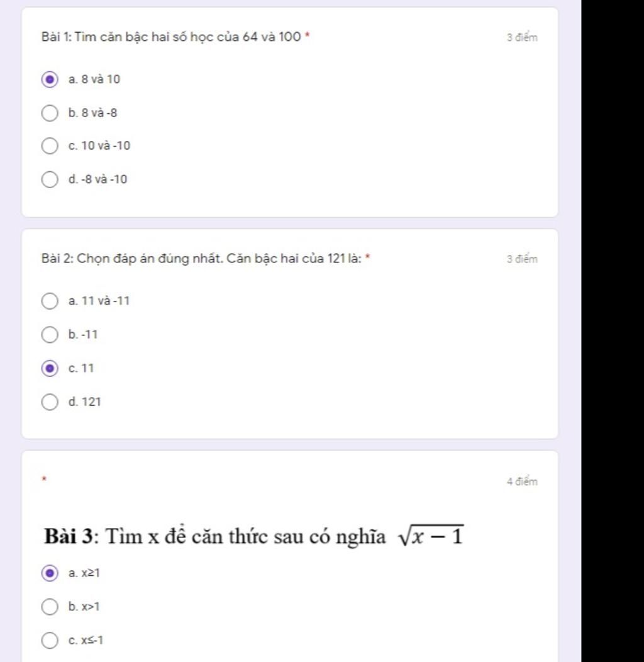
Task: Select answer 'b. -11' in Bài 2
Action: [x=50, y=335]
